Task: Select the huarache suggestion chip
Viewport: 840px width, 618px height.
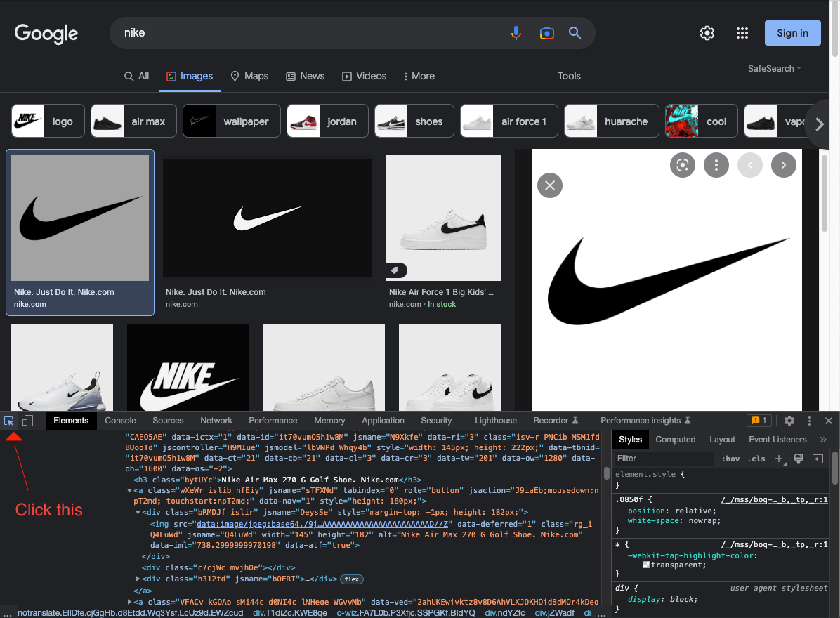Action: pyautogui.click(x=611, y=121)
